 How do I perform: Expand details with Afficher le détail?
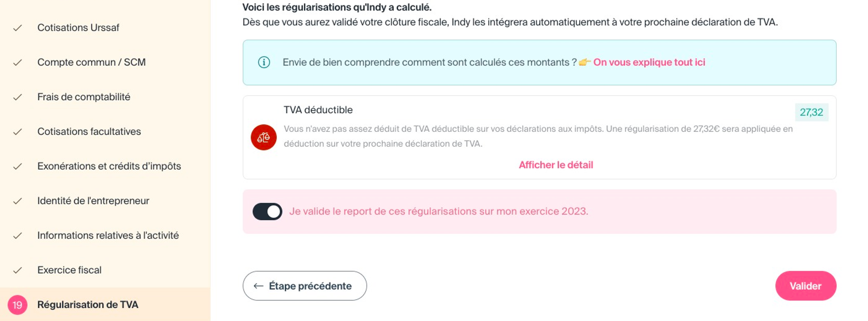point(556,165)
